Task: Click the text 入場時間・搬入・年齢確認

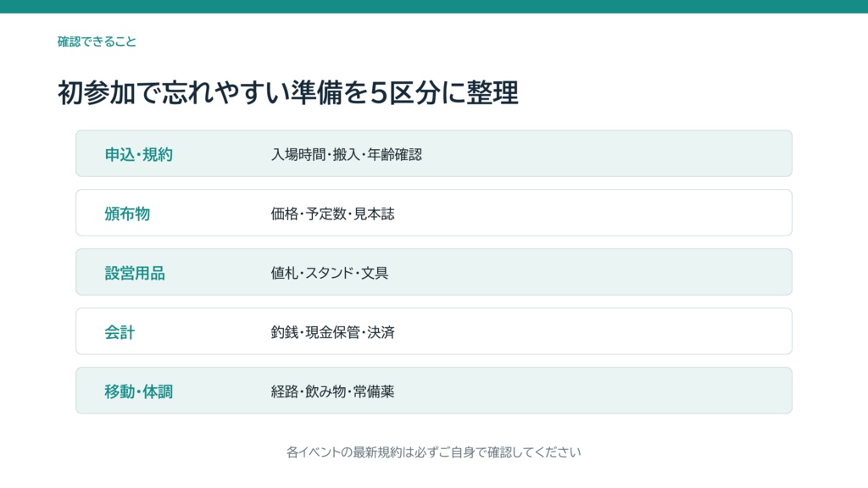Action: point(347,154)
